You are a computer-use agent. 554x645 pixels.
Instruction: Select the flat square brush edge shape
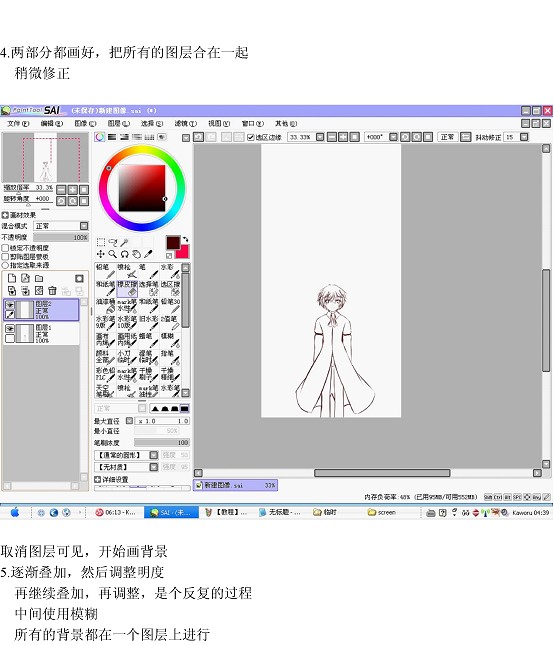[x=184, y=409]
